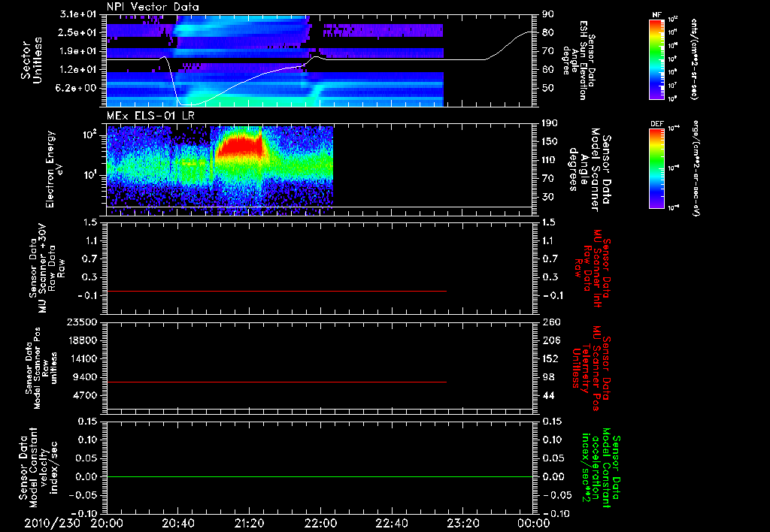The width and height of the screenshot is (770, 532).
Task: Click the green "Model Constant acceleration" label
Action: click(x=601, y=468)
